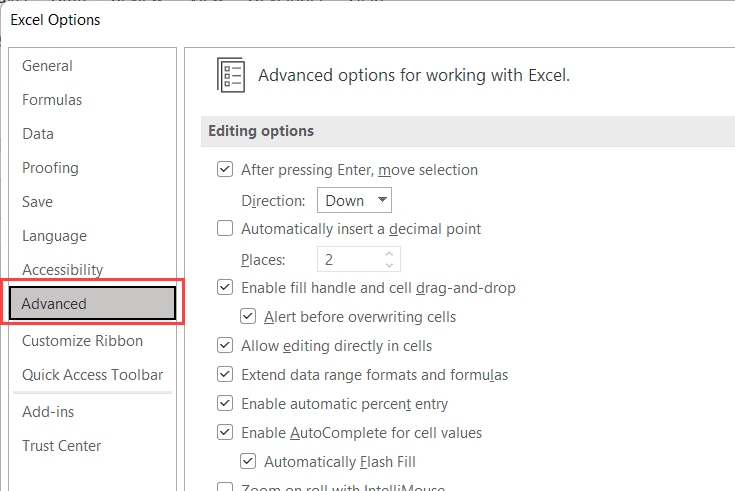Select Quick Access Toolbar category
The image size is (735, 491).
pos(92,375)
